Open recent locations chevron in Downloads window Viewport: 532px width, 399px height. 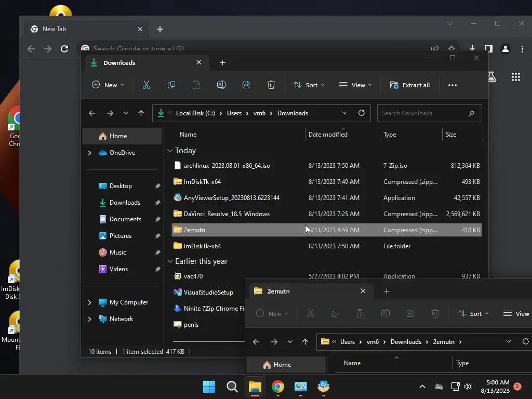(x=126, y=113)
